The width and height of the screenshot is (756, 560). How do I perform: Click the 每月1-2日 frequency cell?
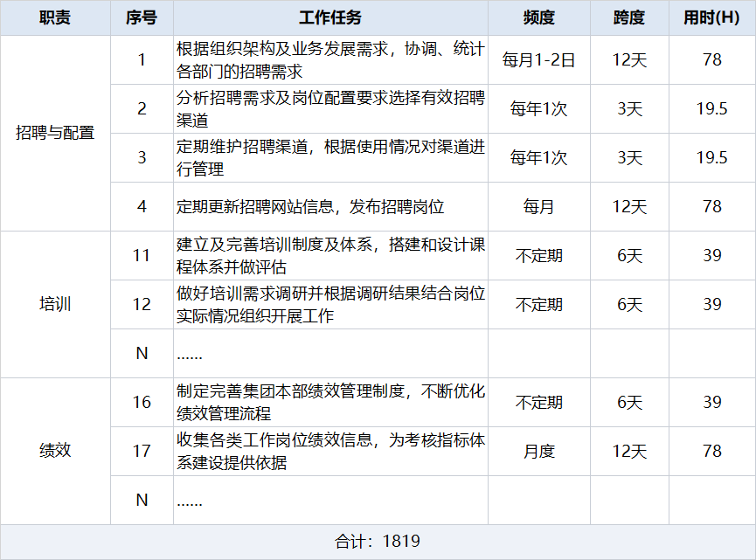(x=539, y=60)
